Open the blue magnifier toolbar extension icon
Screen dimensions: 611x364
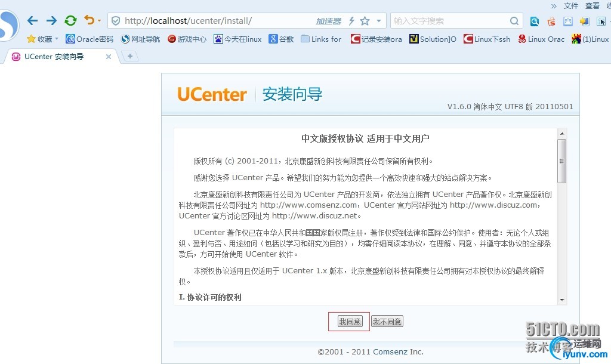[534, 21]
